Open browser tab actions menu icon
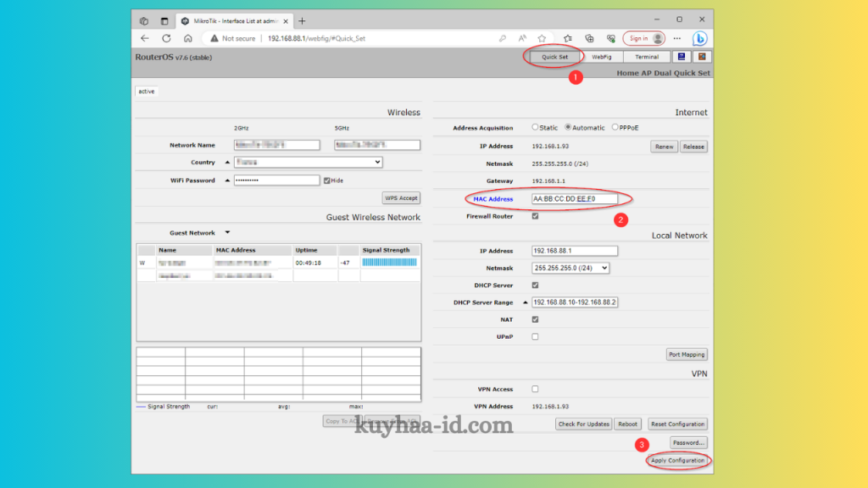868x488 pixels. coord(144,21)
